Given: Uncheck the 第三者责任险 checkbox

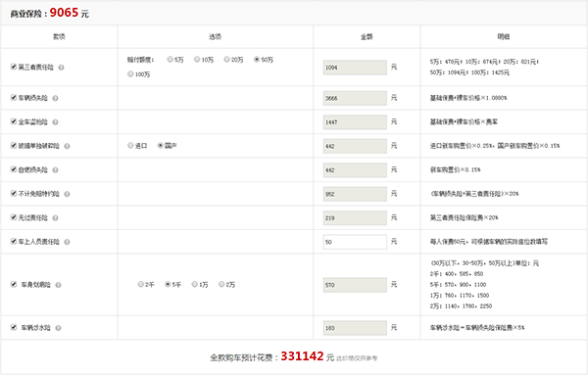Looking at the screenshot, I should (x=14, y=67).
